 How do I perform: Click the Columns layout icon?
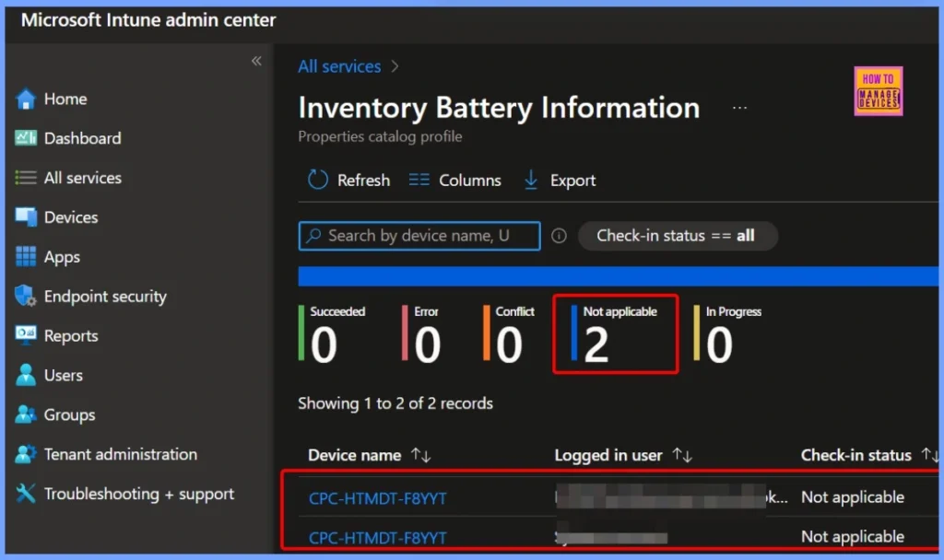419,180
